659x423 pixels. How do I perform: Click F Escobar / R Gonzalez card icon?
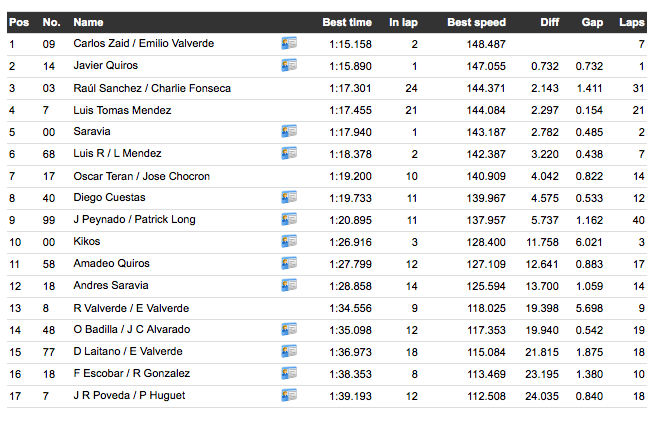[x=289, y=374]
